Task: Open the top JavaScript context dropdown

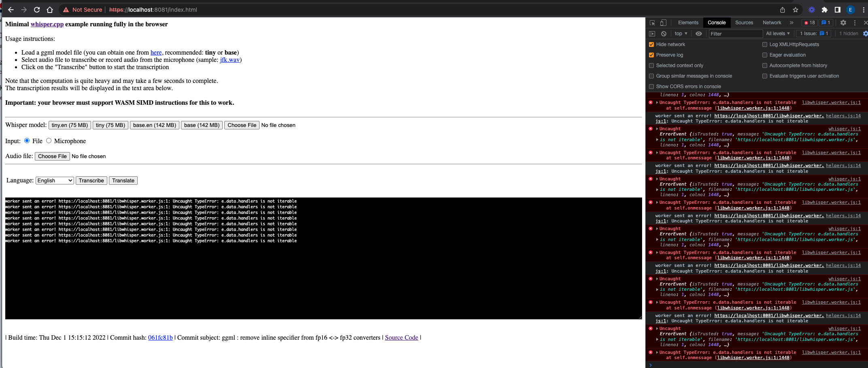Action: pyautogui.click(x=681, y=34)
